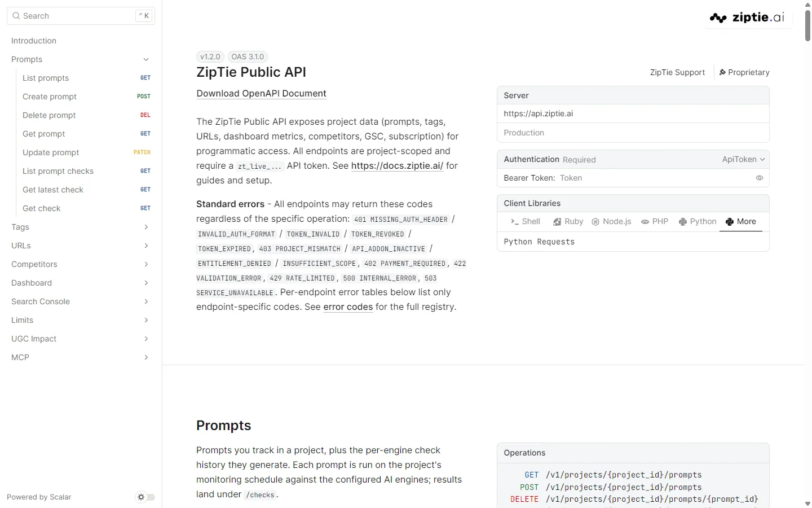Select the Python client library
The height and width of the screenshot is (508, 812).
(x=698, y=222)
